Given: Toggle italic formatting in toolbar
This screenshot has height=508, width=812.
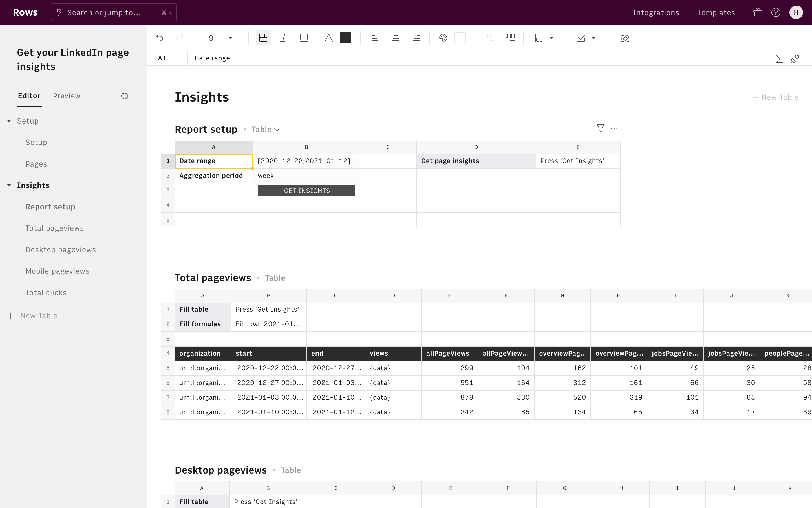Looking at the screenshot, I should tap(284, 38).
